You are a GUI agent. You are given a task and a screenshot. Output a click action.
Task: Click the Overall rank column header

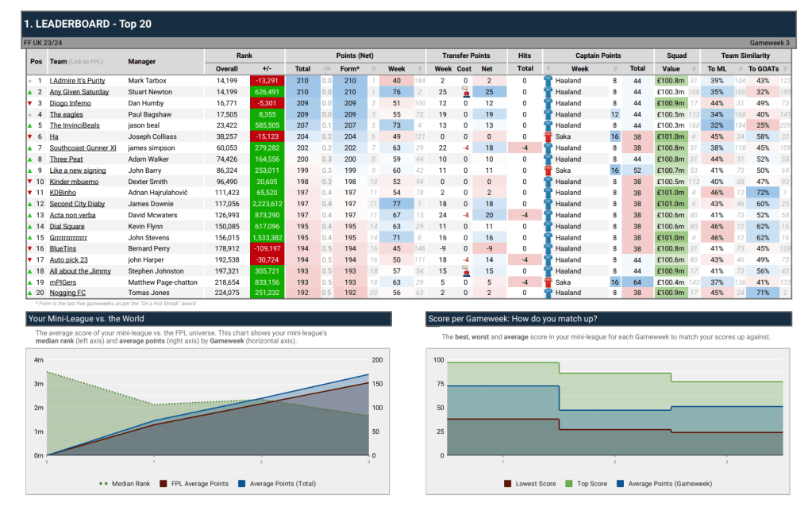(227, 69)
